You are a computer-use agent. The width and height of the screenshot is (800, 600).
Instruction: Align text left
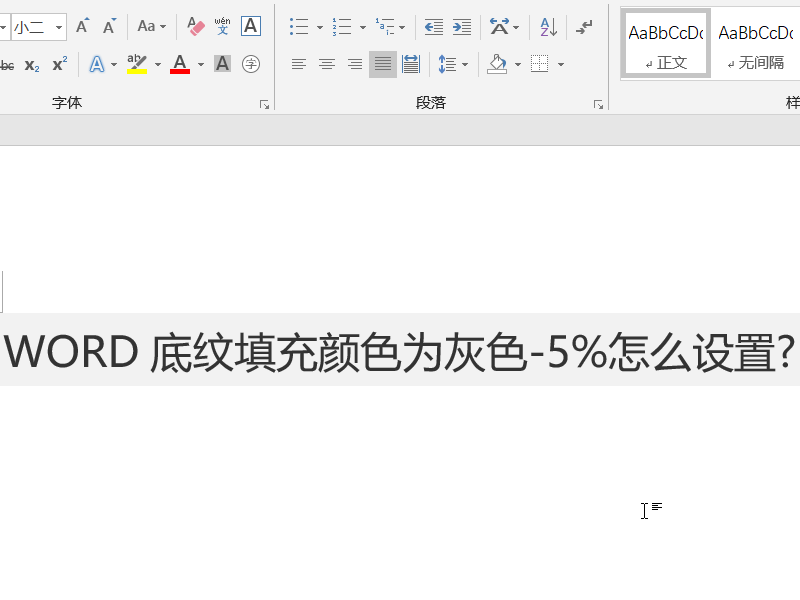pyautogui.click(x=298, y=64)
